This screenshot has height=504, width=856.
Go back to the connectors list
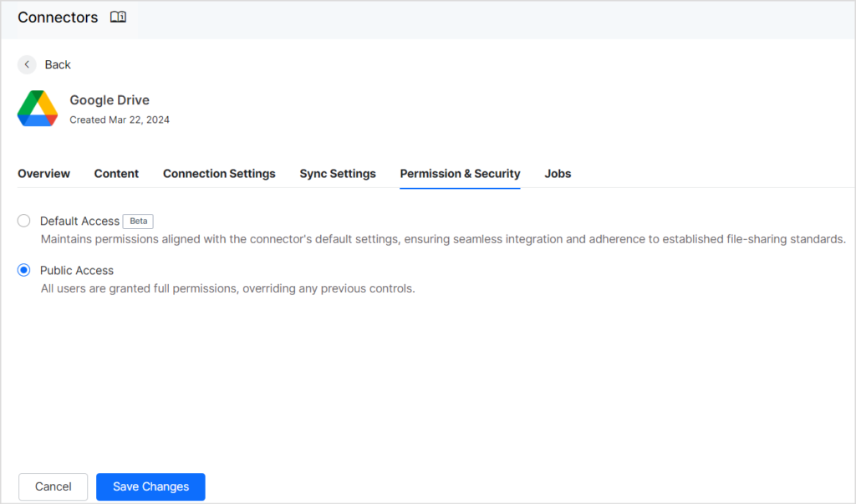click(x=57, y=64)
